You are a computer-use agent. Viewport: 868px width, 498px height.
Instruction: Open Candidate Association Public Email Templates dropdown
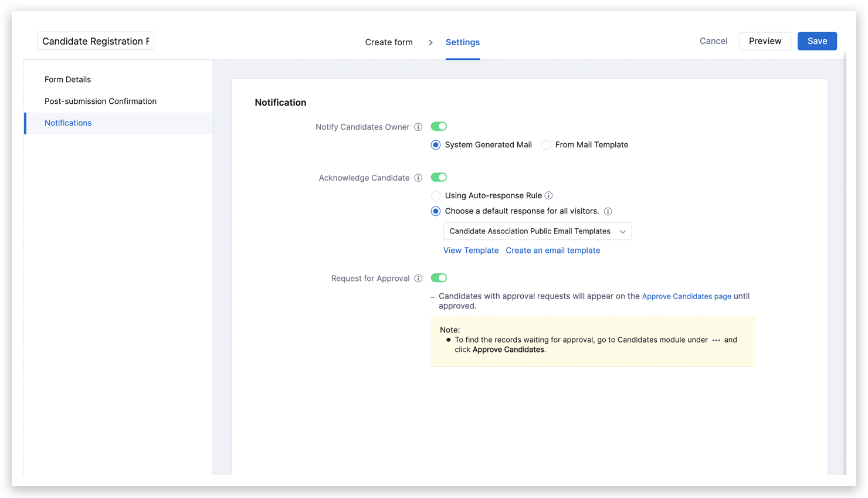click(537, 231)
